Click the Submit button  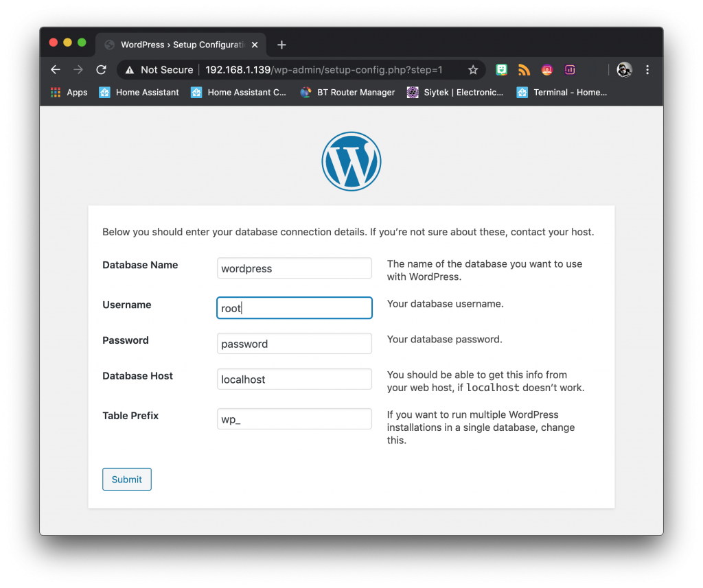click(x=127, y=479)
